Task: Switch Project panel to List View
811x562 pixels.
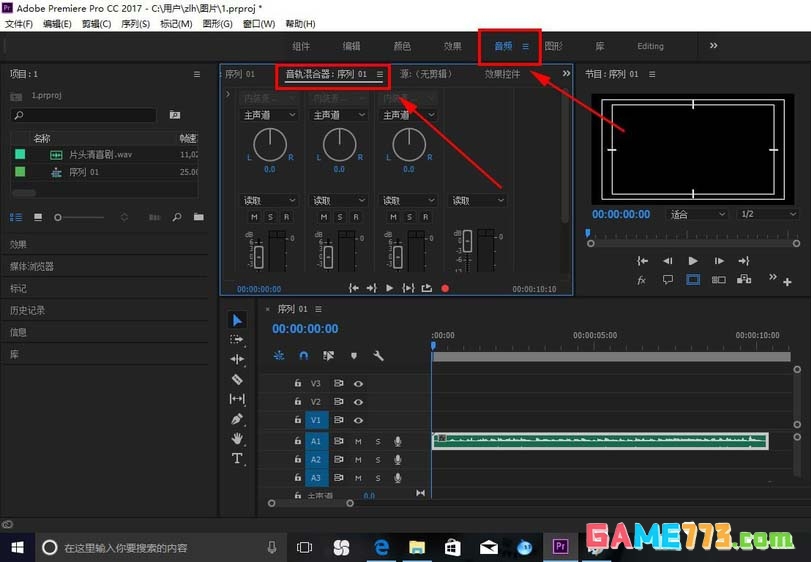Action: click(16, 217)
